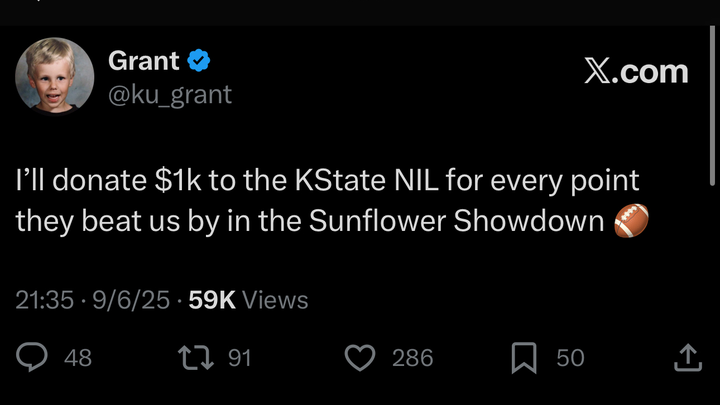The height and width of the screenshot is (405, 720).
Task: Click the 50 bookmarks number
Action: click(x=570, y=358)
